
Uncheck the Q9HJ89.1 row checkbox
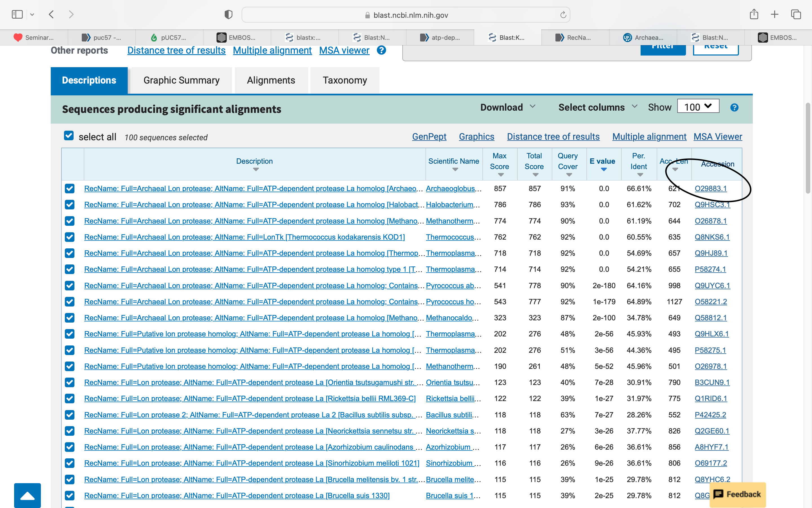pyautogui.click(x=69, y=253)
